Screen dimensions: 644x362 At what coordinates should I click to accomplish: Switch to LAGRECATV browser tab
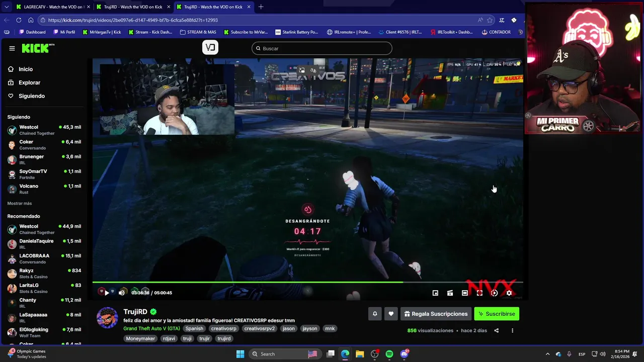point(52,7)
